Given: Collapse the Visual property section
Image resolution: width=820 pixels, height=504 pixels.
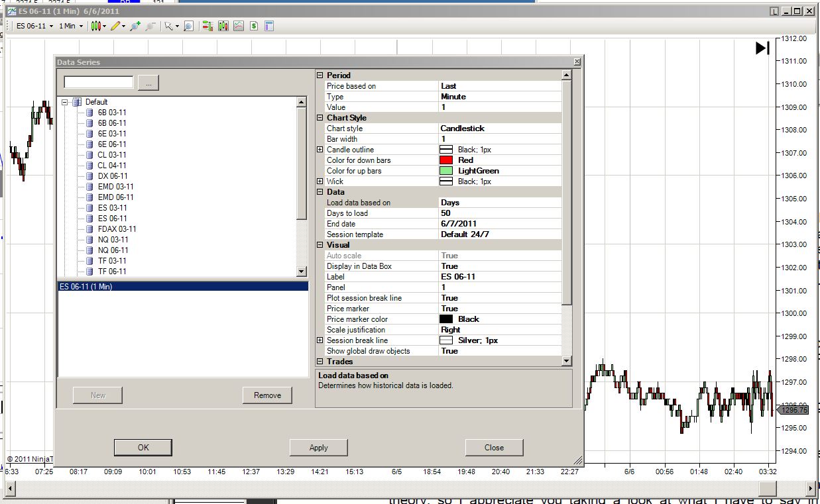Looking at the screenshot, I should 320,245.
